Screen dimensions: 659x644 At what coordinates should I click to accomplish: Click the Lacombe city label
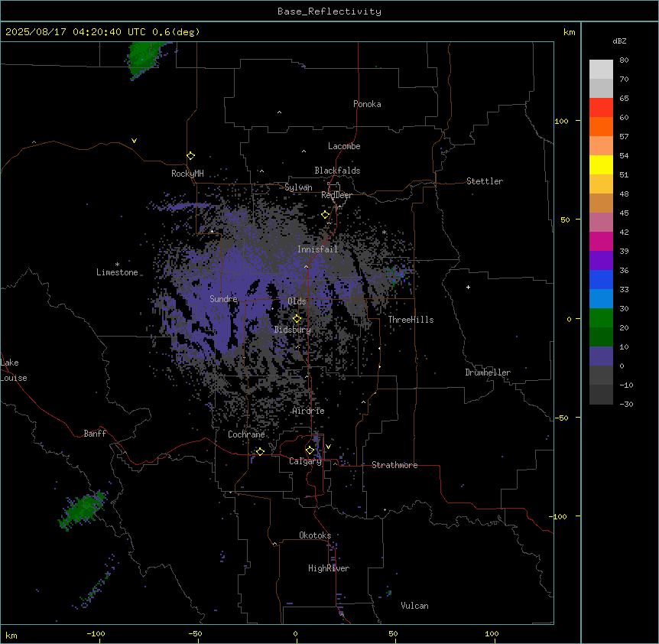click(x=344, y=146)
